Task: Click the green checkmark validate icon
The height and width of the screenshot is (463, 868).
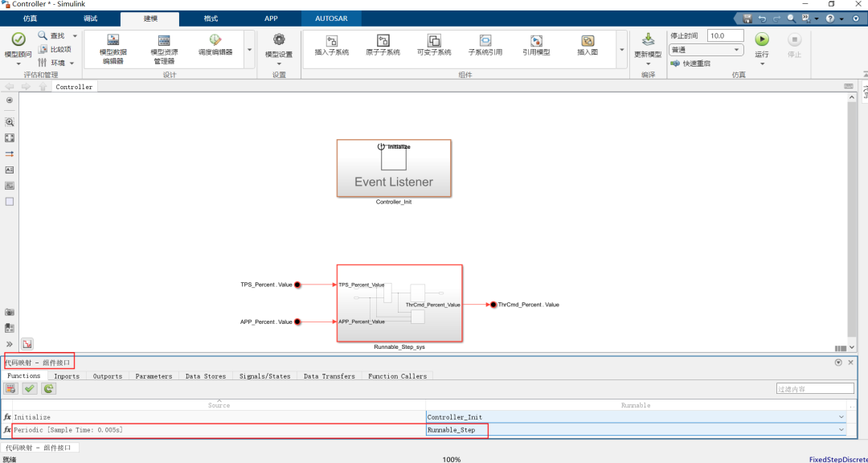Action: coord(30,388)
